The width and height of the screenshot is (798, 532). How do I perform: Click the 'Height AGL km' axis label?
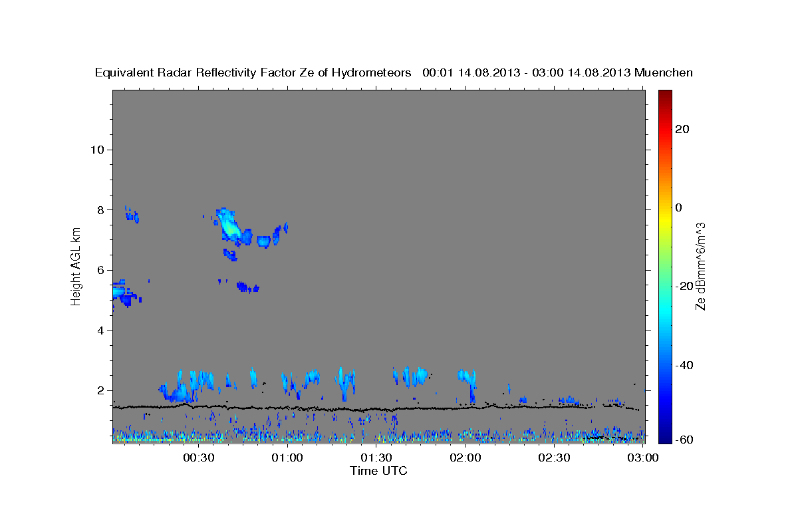click(76, 267)
